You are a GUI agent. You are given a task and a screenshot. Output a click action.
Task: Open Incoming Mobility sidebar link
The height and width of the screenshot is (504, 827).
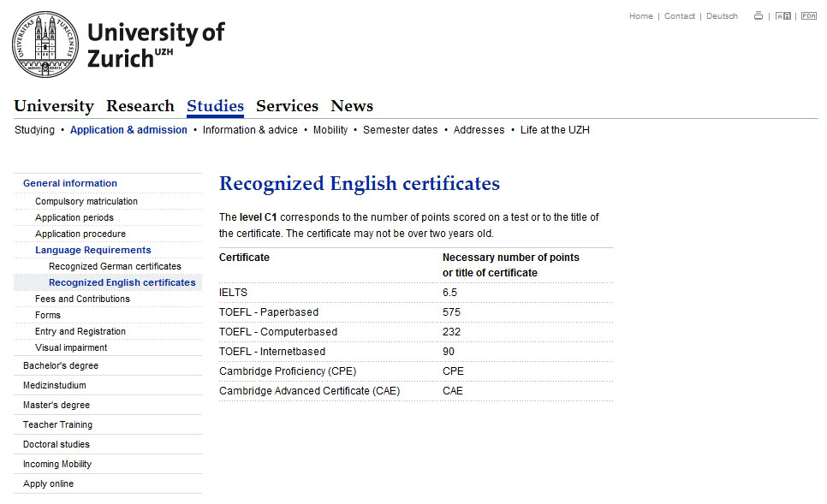coord(57,464)
